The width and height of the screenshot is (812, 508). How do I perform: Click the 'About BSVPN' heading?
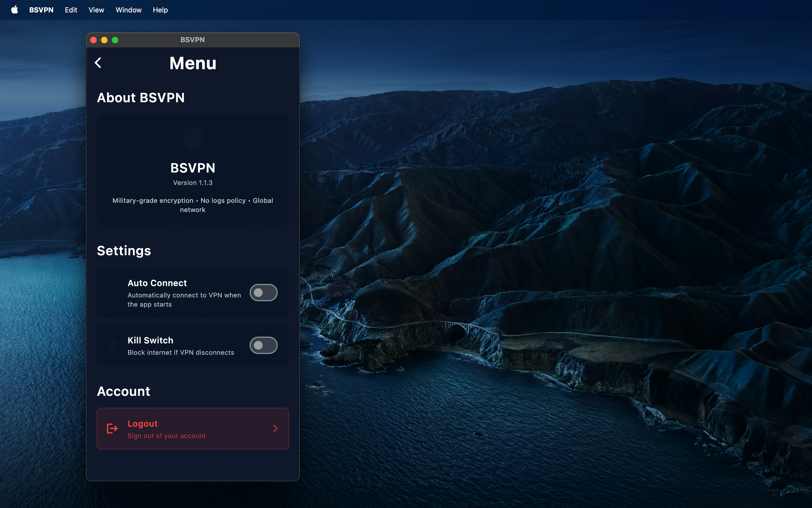[x=141, y=97]
